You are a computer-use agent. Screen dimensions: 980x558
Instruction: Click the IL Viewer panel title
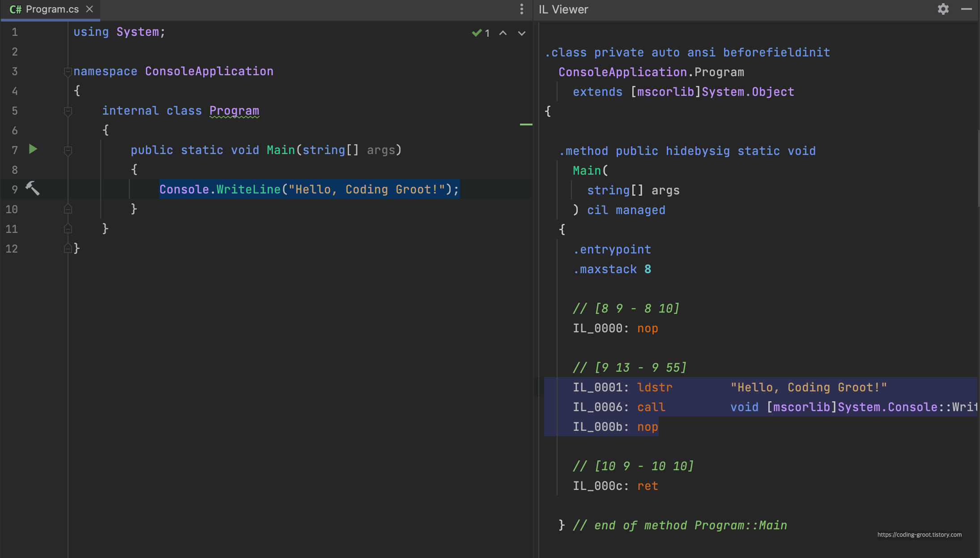(x=563, y=9)
